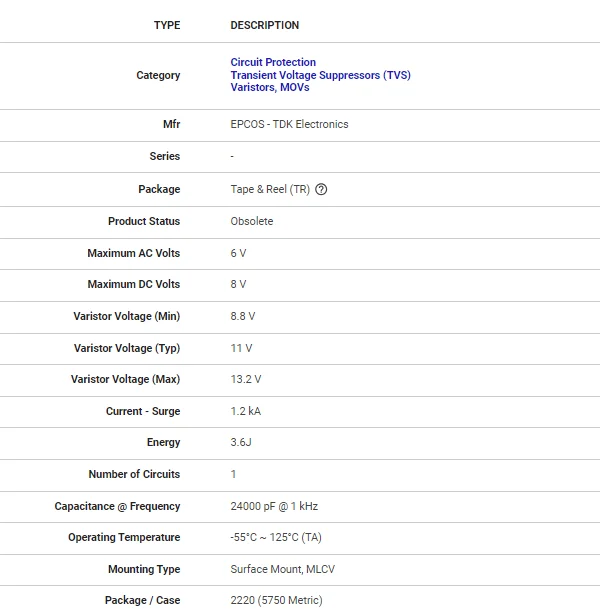The height and width of the screenshot is (612, 600).
Task: Follow the Transient Voltage Suppressors (TVS) link
Action: pyautogui.click(x=320, y=75)
